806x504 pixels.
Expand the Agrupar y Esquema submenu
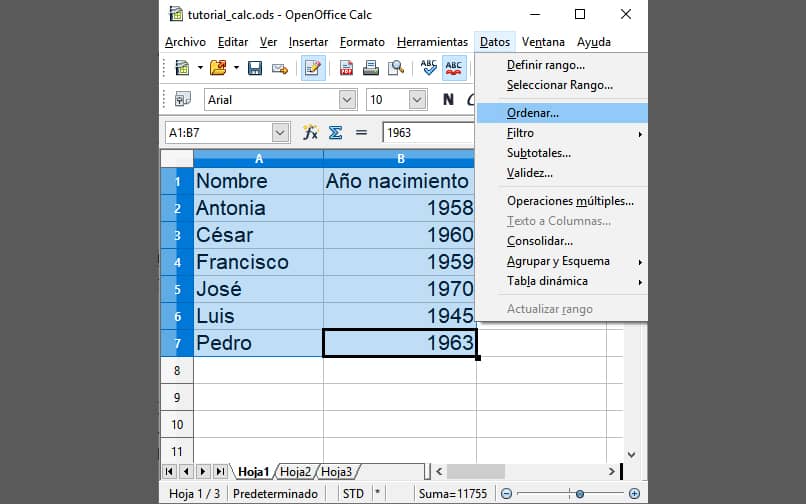562,261
